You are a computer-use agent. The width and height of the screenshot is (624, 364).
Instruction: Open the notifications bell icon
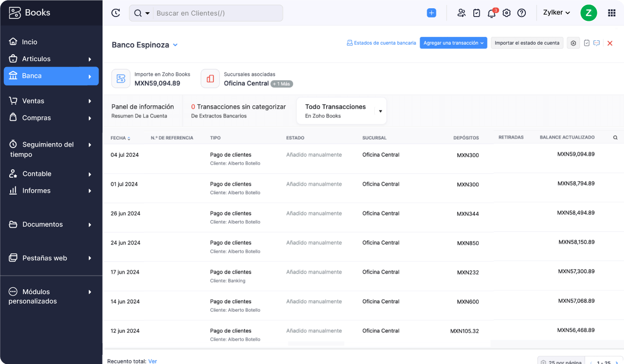491,13
